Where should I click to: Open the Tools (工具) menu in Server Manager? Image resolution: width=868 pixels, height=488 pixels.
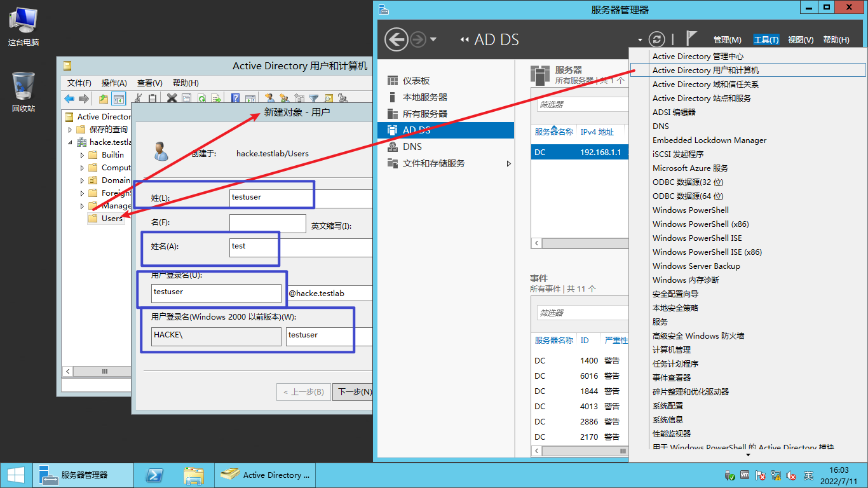tap(766, 39)
